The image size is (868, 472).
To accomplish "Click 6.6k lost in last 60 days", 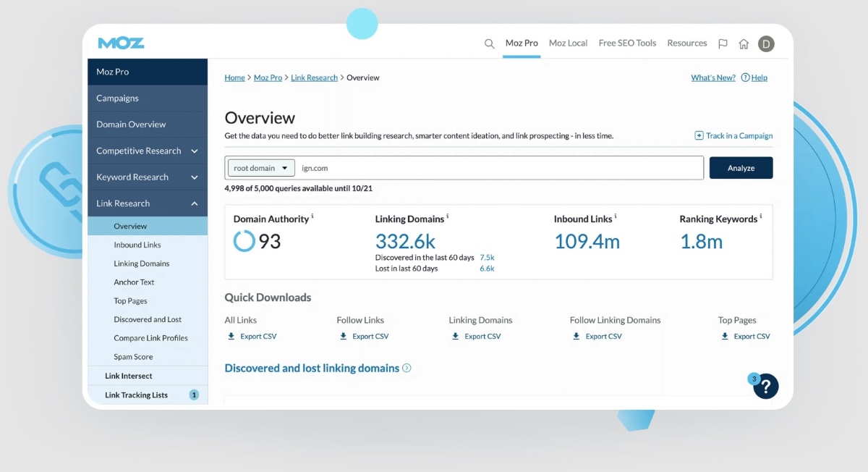I will pos(487,269).
